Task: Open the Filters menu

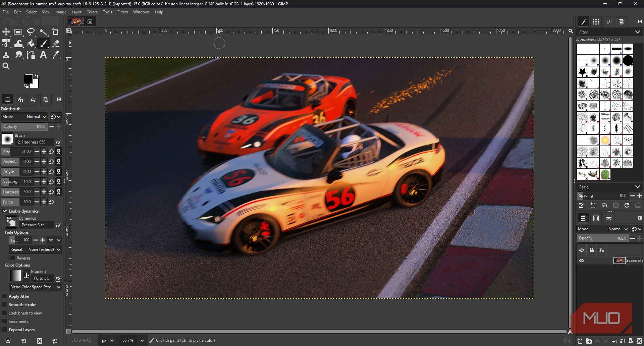Action: point(122,12)
